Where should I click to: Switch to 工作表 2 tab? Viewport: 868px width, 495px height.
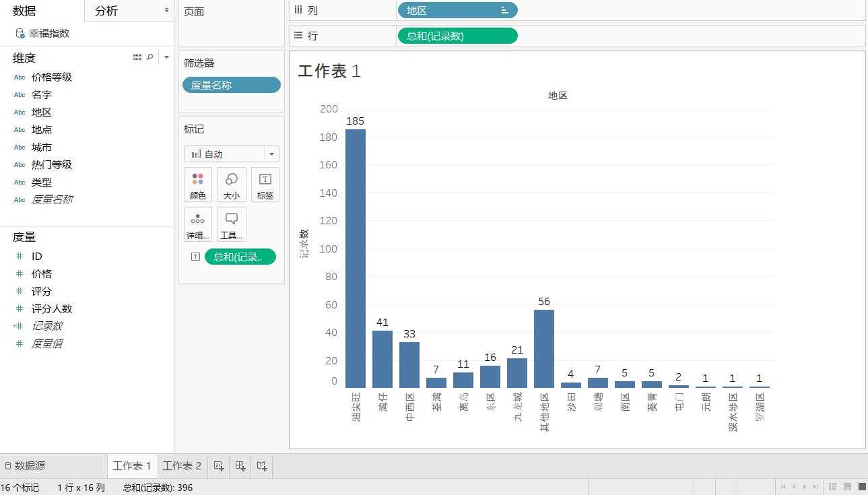coord(182,465)
